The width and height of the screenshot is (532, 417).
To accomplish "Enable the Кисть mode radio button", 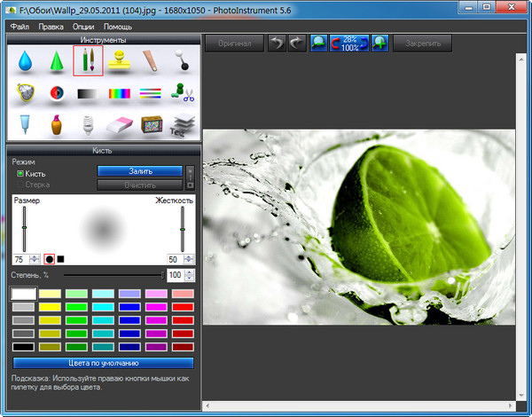I will (20, 174).
